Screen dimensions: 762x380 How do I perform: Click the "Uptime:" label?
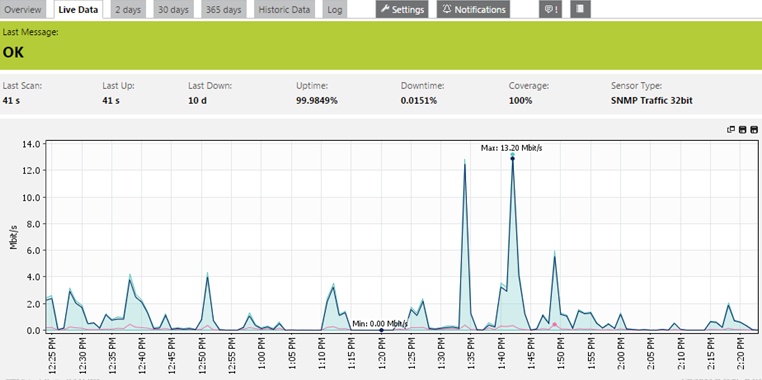click(312, 86)
